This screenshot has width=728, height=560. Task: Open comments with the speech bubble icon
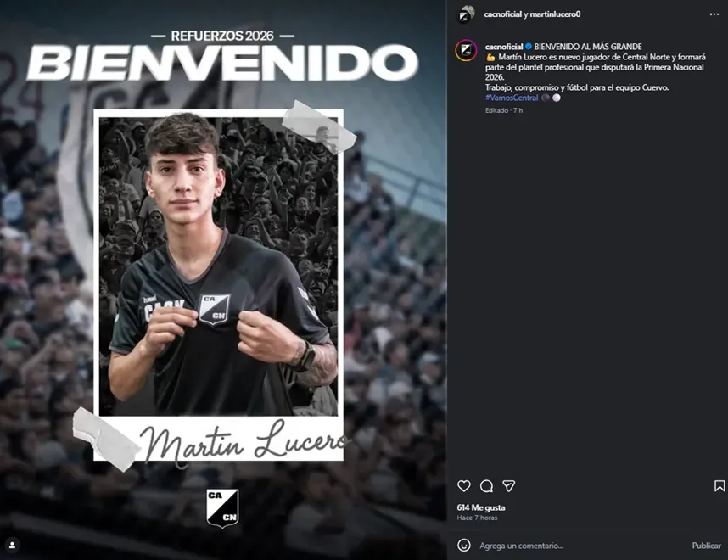click(x=486, y=486)
